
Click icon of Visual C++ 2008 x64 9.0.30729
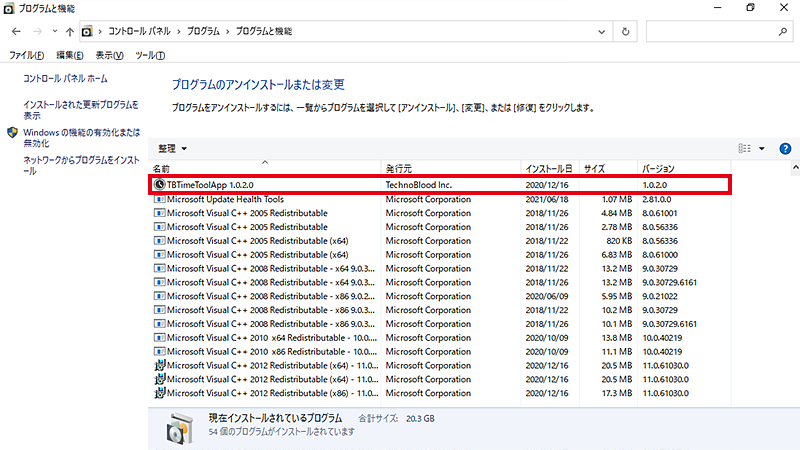pyautogui.click(x=160, y=268)
